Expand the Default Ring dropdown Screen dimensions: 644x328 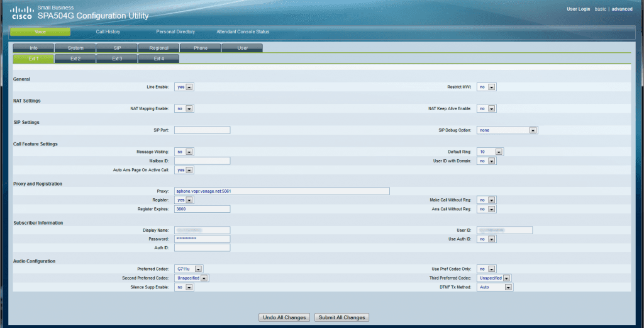pos(490,152)
